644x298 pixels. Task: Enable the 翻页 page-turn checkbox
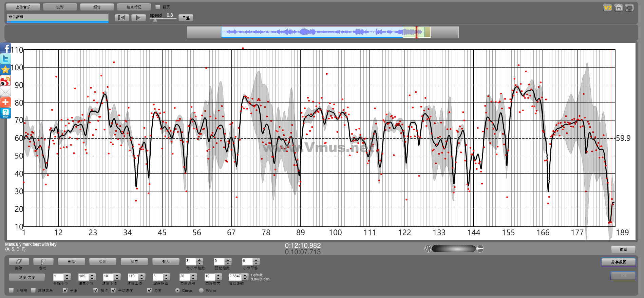(158, 7)
